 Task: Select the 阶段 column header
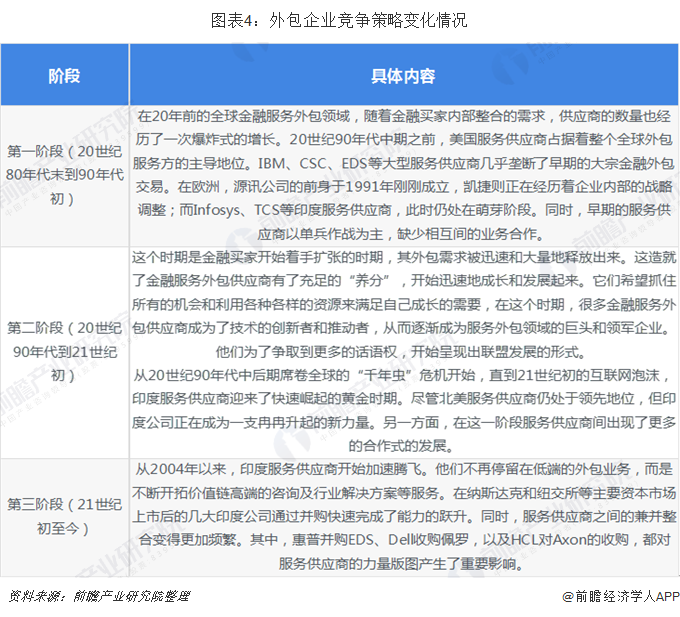pyautogui.click(x=64, y=76)
